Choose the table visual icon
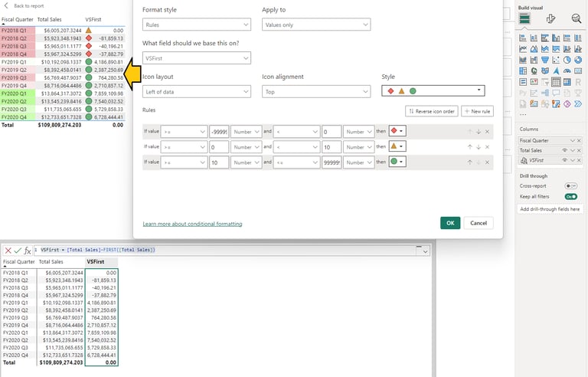This screenshot has width=588, height=377. pos(556,82)
